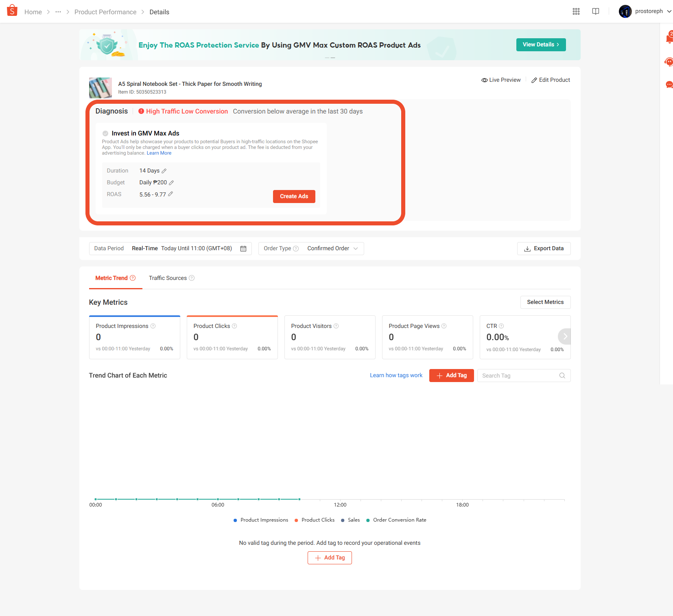Open the Shopee logo home icon
This screenshot has width=673, height=616.
(x=12, y=10)
